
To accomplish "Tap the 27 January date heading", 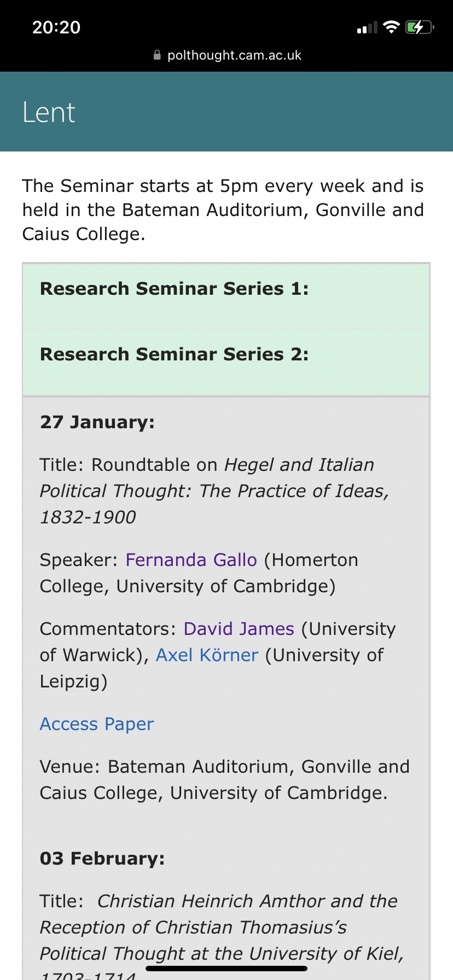I will pyautogui.click(x=97, y=422).
